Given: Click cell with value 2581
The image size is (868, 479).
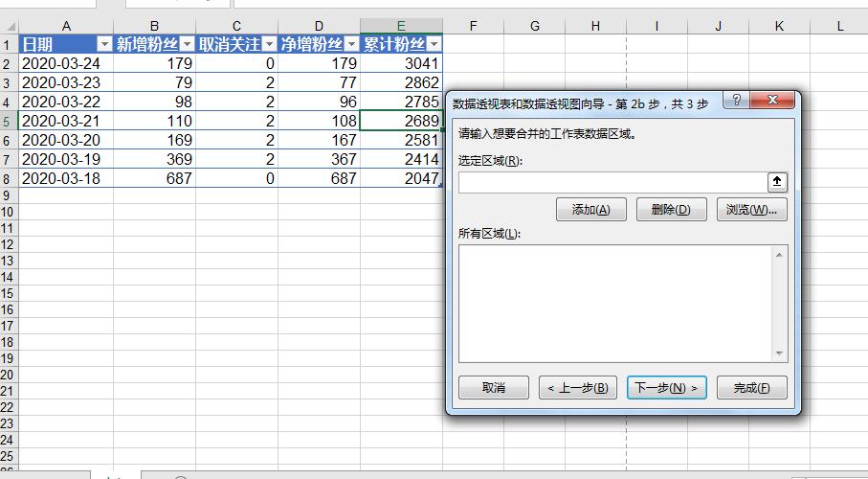Looking at the screenshot, I should point(401,140).
